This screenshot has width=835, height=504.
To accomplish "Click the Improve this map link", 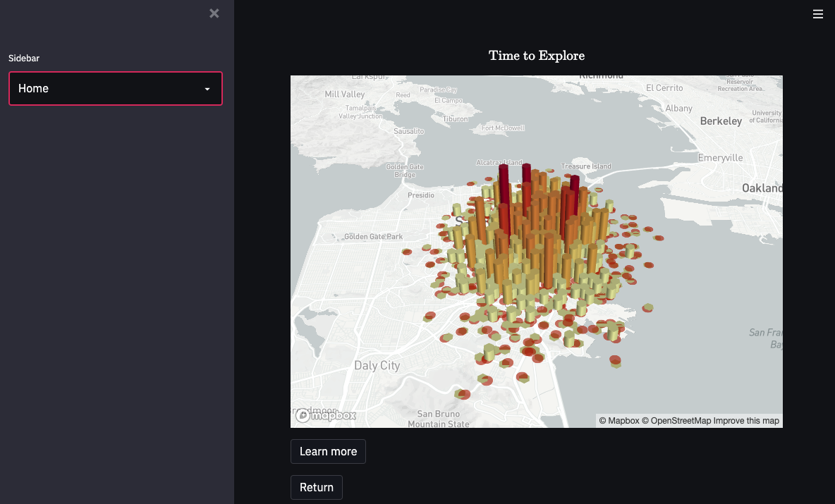I will pos(746,420).
